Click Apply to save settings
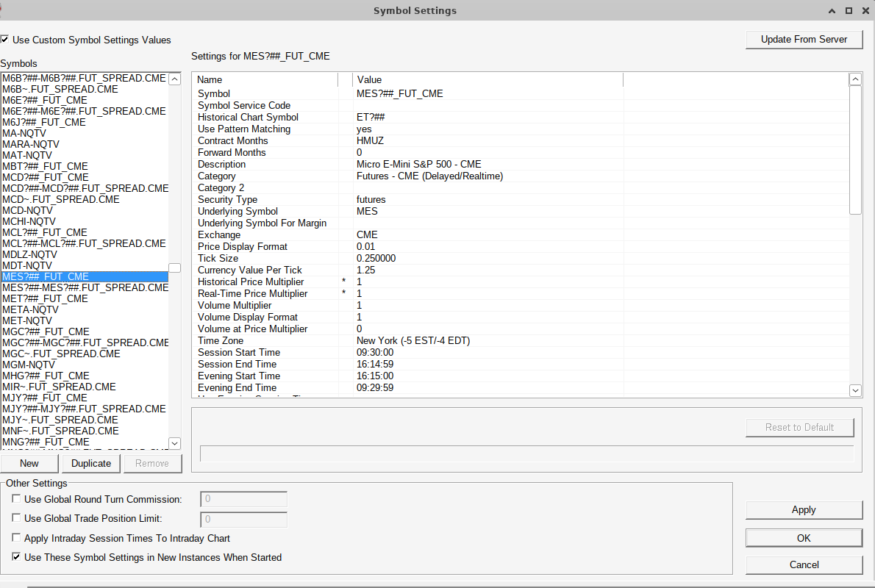Image resolution: width=875 pixels, height=588 pixels. pos(804,509)
